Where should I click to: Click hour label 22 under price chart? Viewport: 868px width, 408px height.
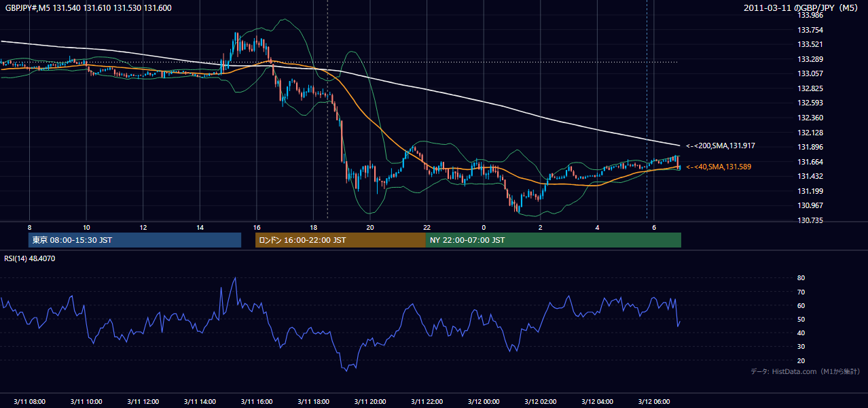coord(427,227)
